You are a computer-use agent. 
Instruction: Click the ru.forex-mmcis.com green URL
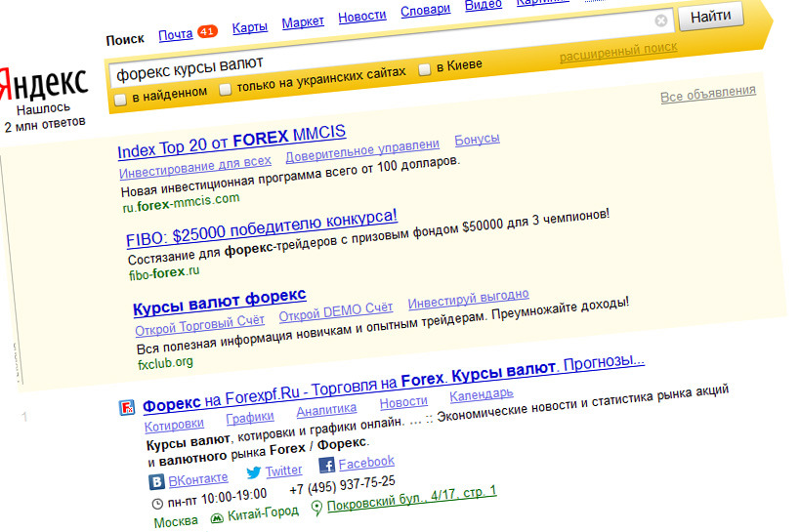(x=181, y=203)
